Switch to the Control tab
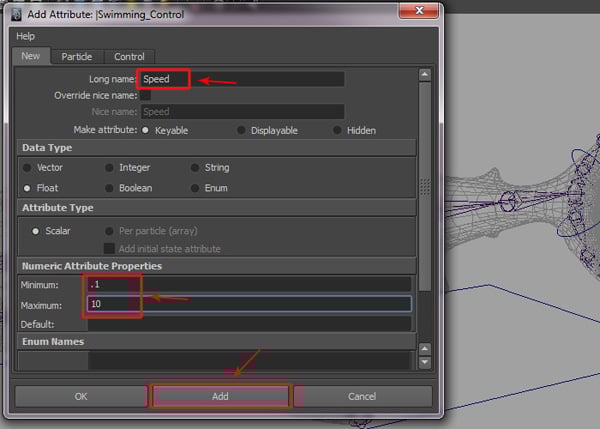This screenshot has height=429, width=600. (x=129, y=57)
